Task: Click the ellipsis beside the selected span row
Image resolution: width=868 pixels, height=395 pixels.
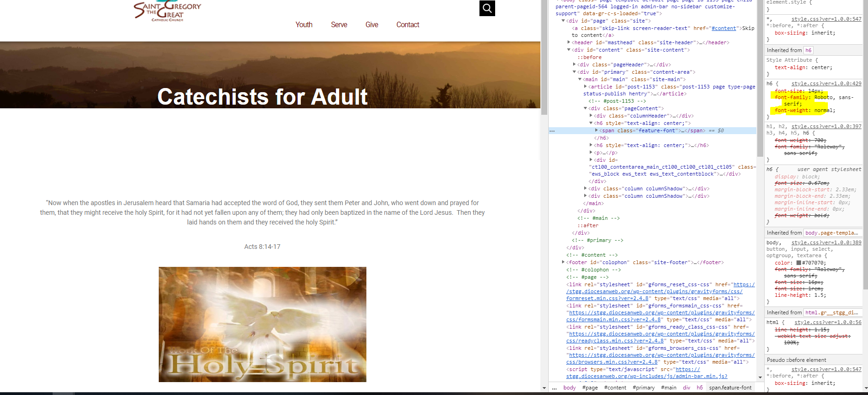Action: [552, 131]
